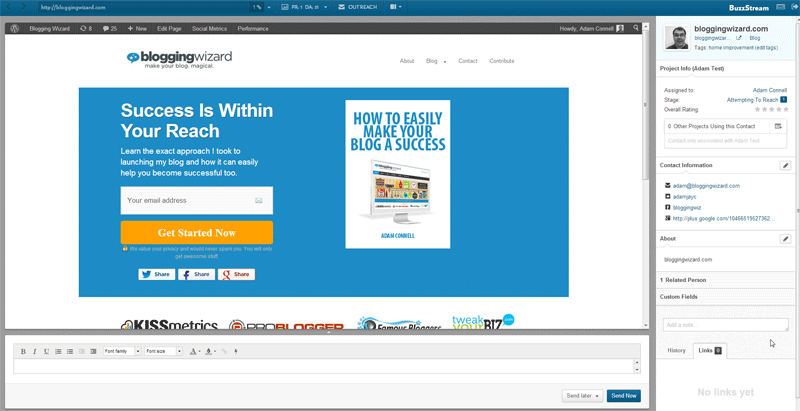This screenshot has width=800, height=411.
Task: Open the background highlight color picker
Action: (x=210, y=351)
